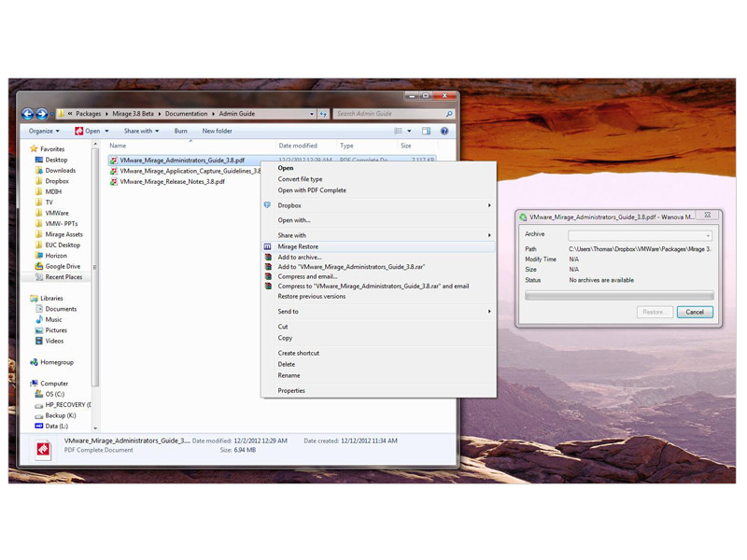Open the address bar history dropdown
Viewport: 747px width, 560px height.
coord(312,114)
